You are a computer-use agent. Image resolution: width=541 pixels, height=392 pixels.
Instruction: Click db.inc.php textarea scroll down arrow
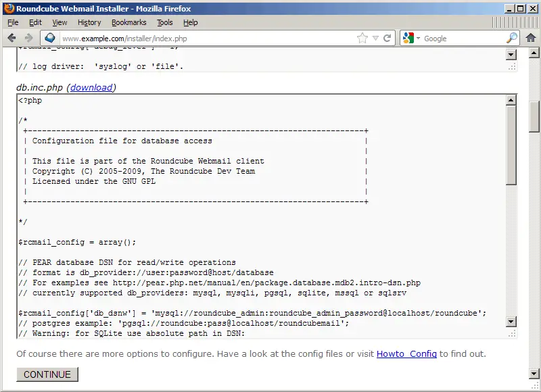511,322
